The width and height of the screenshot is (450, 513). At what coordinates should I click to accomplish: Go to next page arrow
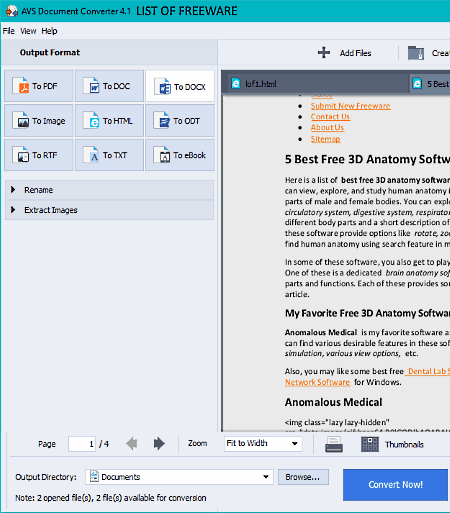(159, 444)
